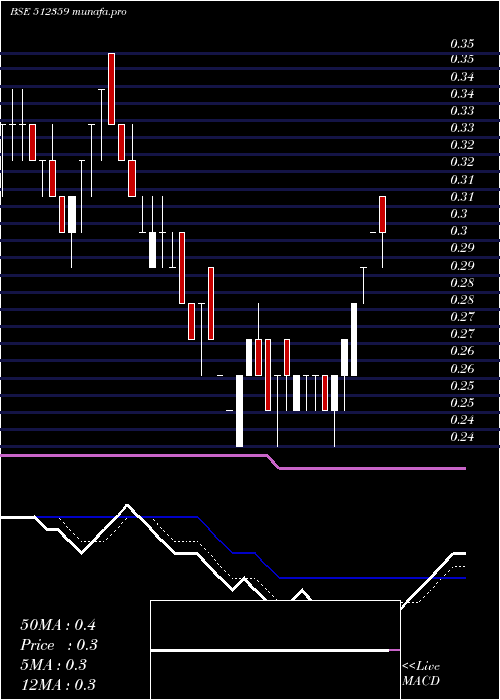Click the price axis label 0.28 nearest the top
Screen dimensions: 500x700
[462, 283]
